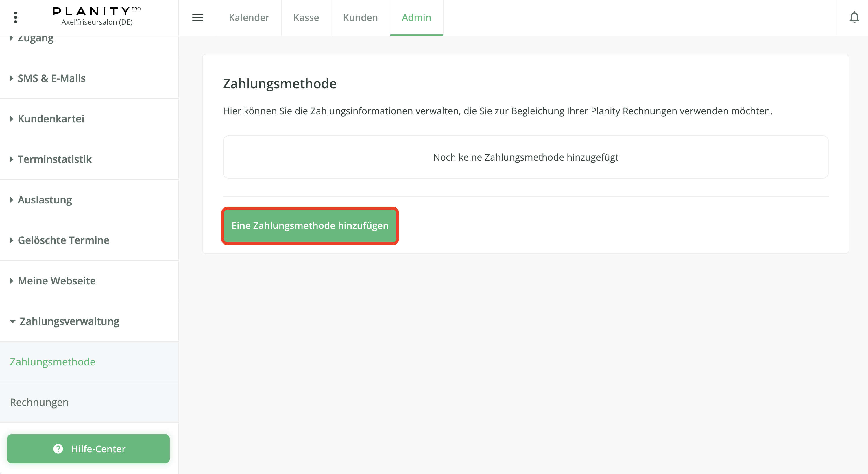Open the Kasse tab
The image size is (868, 474).
[306, 17]
